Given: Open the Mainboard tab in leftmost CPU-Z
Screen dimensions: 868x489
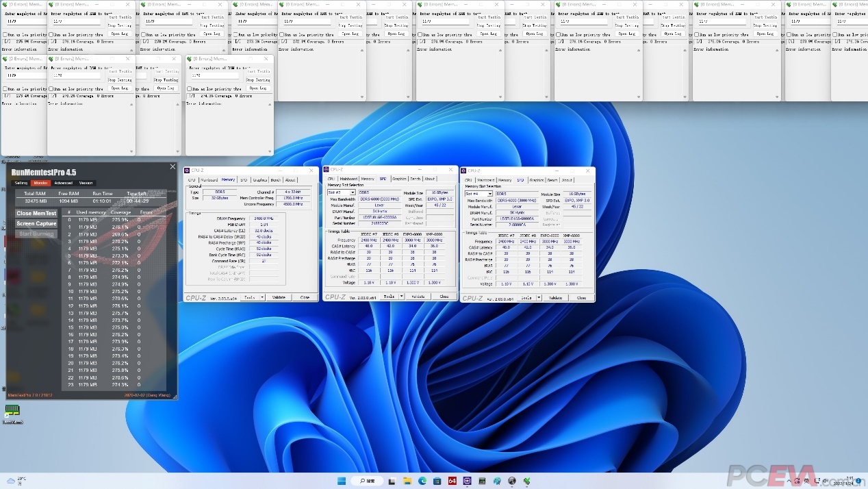Looking at the screenshot, I should click(x=208, y=180).
